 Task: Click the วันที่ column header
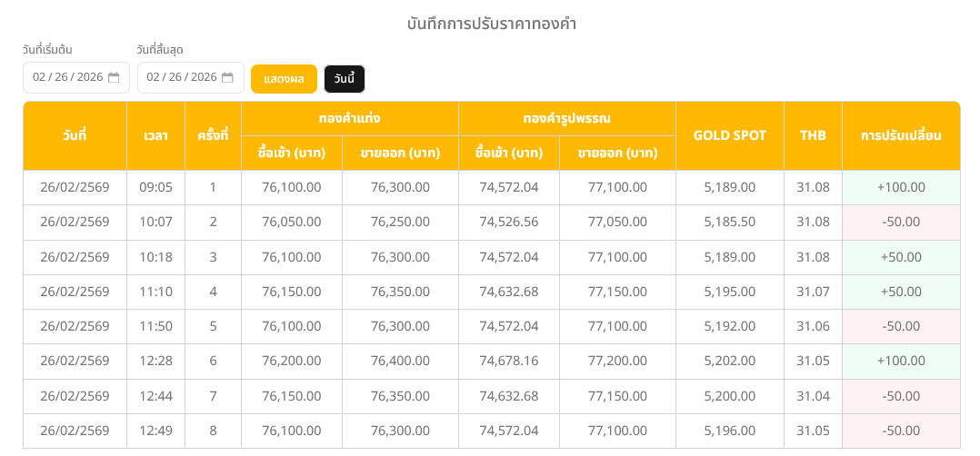pyautogui.click(x=75, y=135)
